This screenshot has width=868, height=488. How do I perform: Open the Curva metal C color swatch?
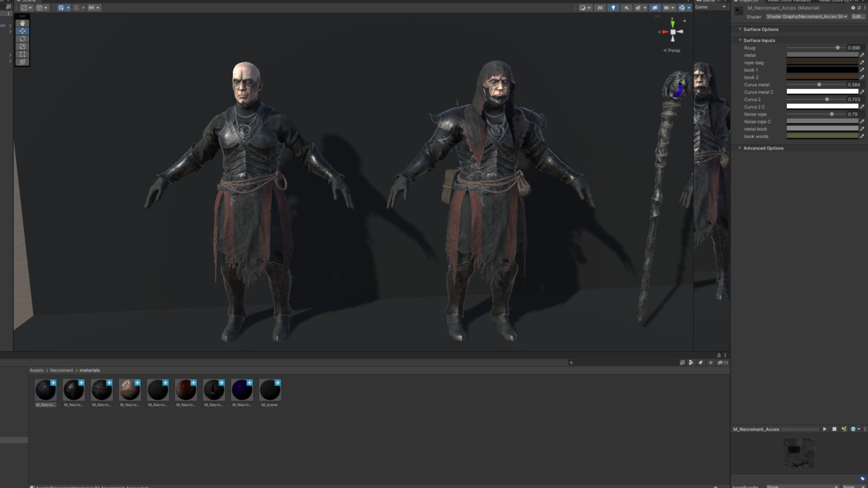coord(822,92)
